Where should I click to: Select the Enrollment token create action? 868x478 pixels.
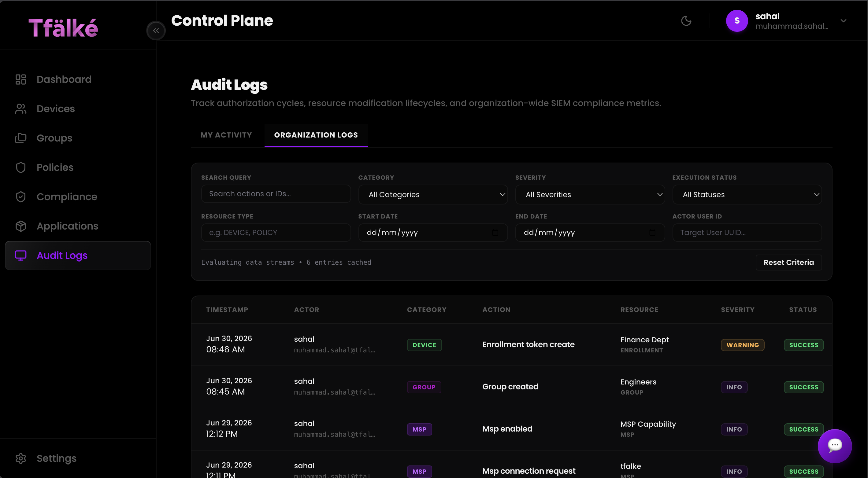pos(528,344)
